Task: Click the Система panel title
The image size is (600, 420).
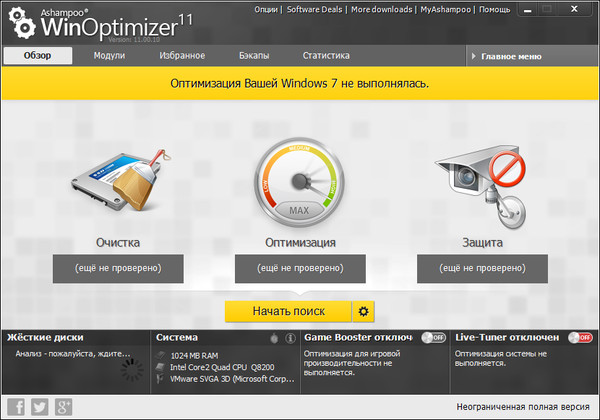Action: (x=177, y=337)
